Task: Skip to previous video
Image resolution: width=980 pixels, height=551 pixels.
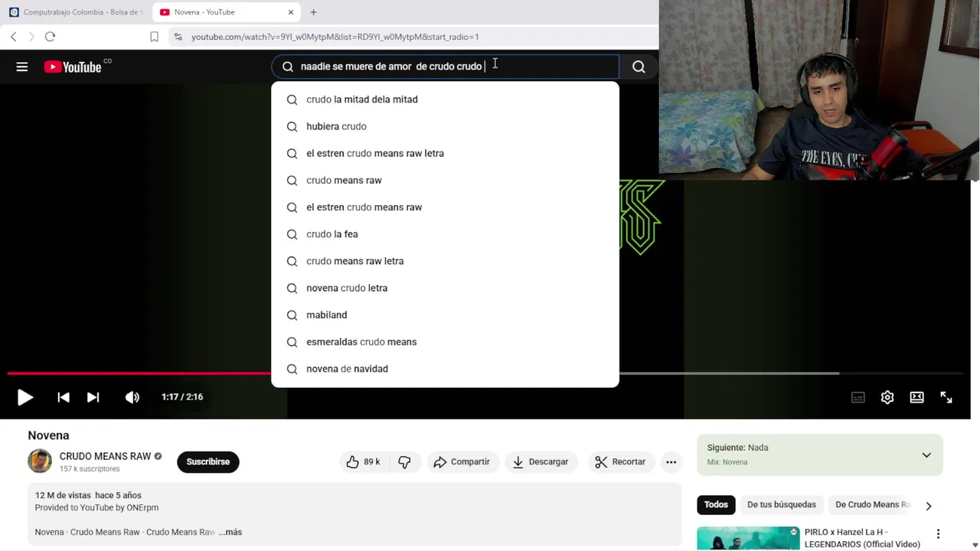Action: 64,397
